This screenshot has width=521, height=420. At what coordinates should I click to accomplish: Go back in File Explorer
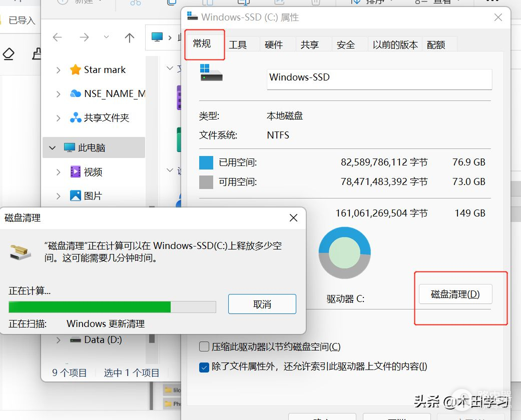(x=58, y=37)
